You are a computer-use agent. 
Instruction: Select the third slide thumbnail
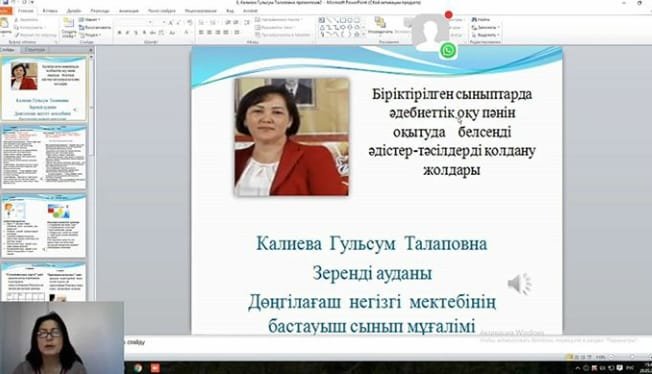[44, 226]
